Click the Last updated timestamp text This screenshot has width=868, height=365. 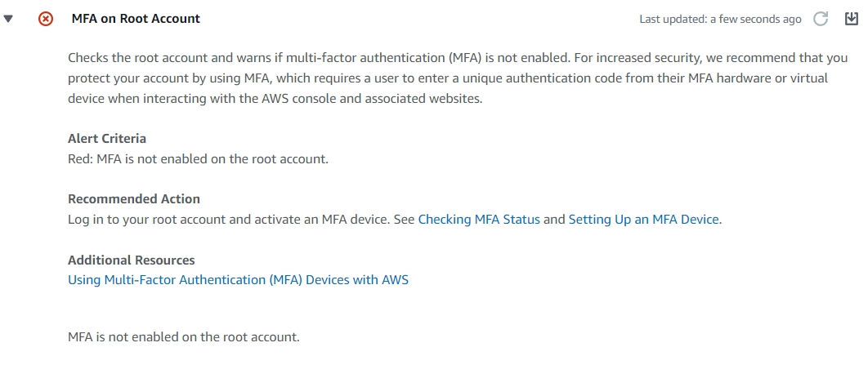click(720, 20)
